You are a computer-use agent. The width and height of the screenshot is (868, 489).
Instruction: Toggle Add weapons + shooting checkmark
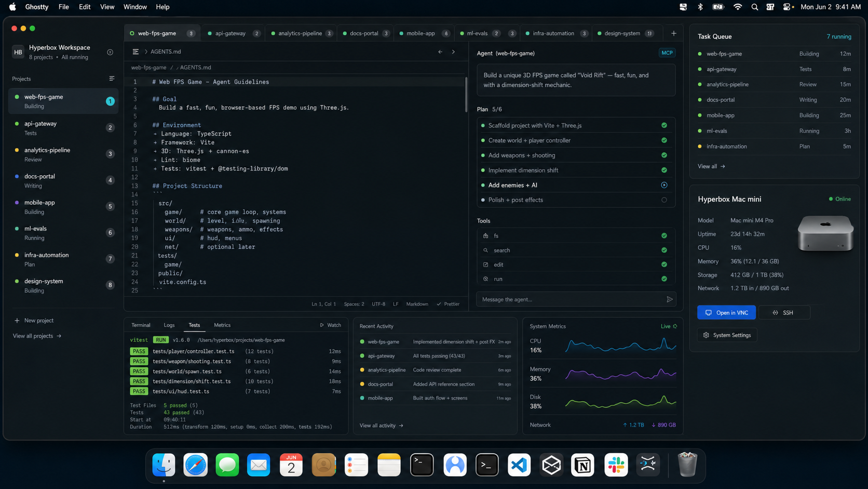coord(664,155)
